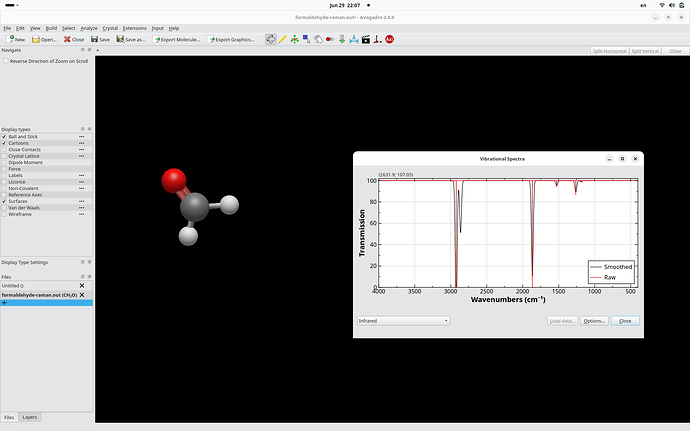
Task: Select the Template tool with green atoms
Action: click(294, 39)
